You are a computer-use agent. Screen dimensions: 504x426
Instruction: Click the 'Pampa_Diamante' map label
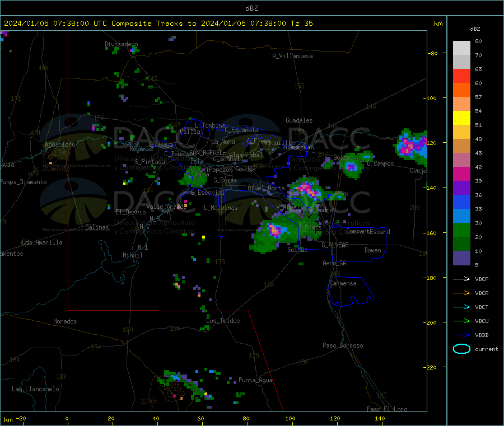[x=24, y=182]
